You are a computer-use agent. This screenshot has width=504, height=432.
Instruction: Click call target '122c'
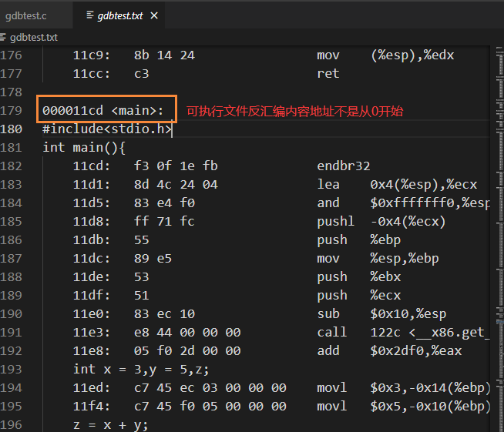pyautogui.click(x=385, y=333)
